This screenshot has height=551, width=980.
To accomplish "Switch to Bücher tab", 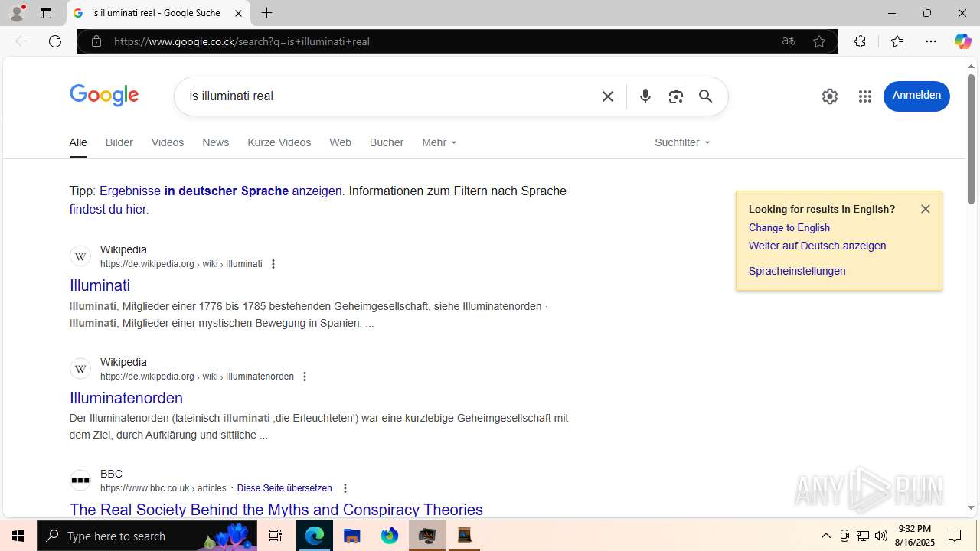I will coord(387,142).
